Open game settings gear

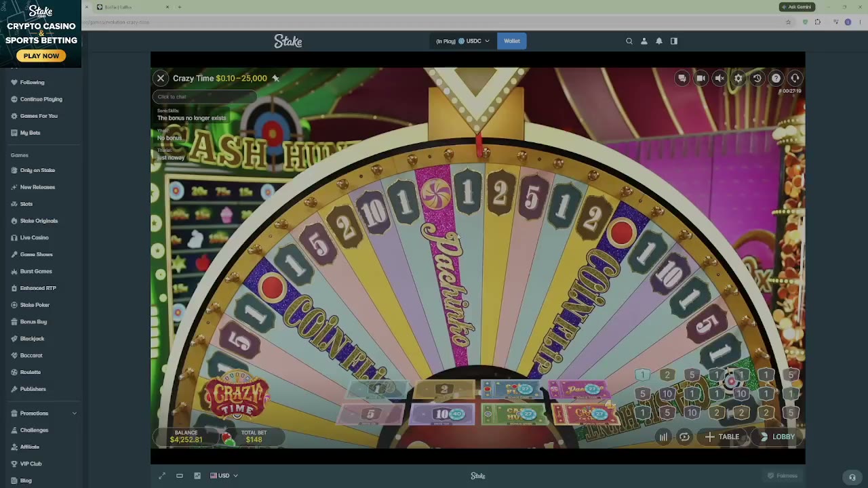coord(738,78)
